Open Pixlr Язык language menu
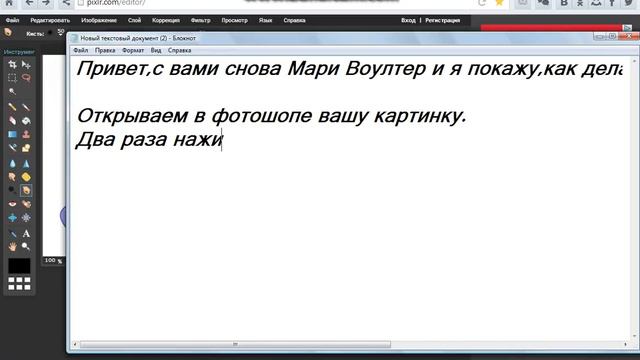Image resolution: width=640 pixels, height=360 pixels. 265,20
